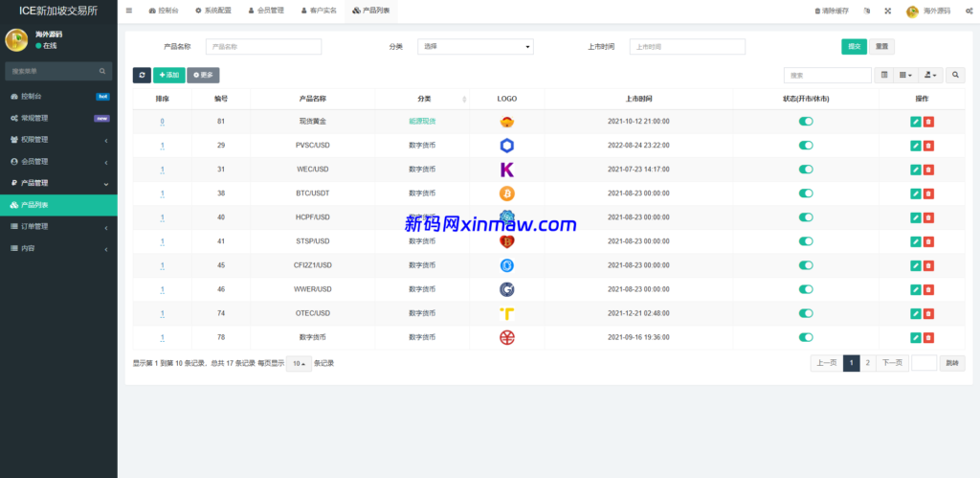Switch to the 系统配置 tab
The height and width of the screenshot is (478, 980).
click(x=212, y=11)
